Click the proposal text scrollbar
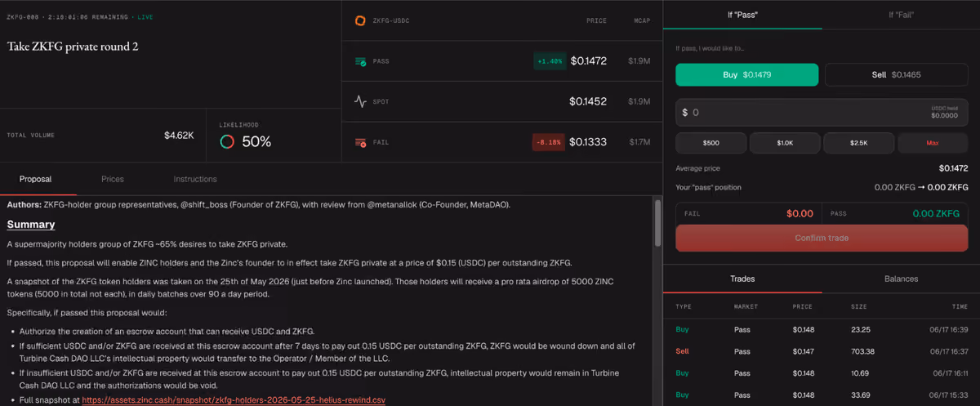Image resolution: width=980 pixels, height=406 pixels. tap(658, 225)
